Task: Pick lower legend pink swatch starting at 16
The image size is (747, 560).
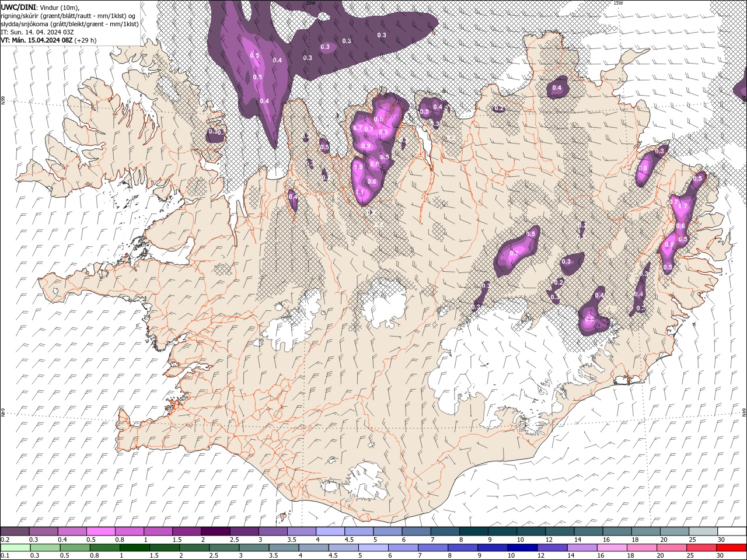Action: [x=612, y=548]
